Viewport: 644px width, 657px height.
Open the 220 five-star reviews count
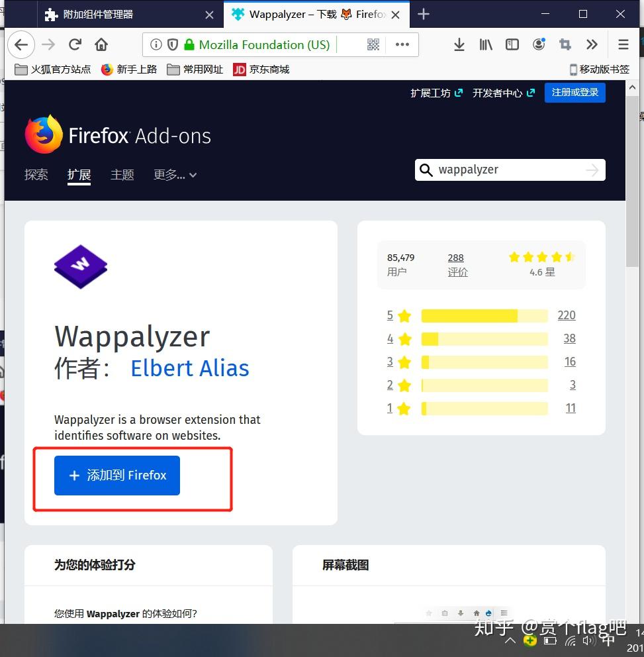coord(567,315)
